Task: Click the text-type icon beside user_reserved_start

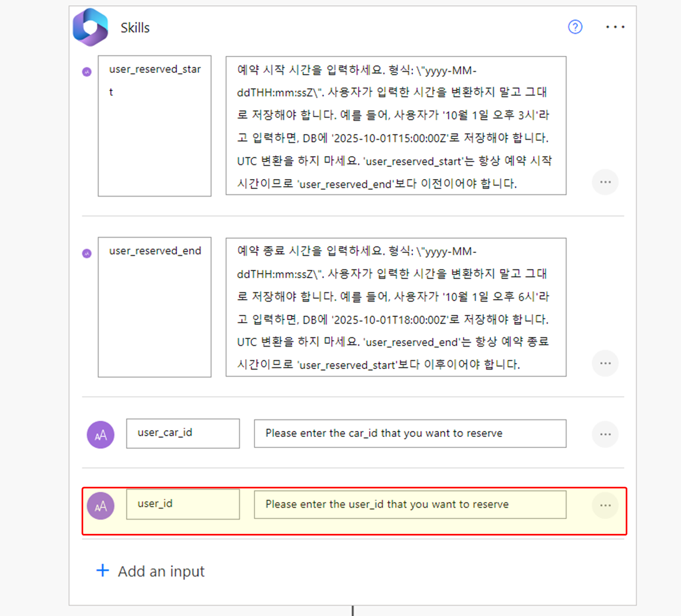Action: tap(86, 72)
